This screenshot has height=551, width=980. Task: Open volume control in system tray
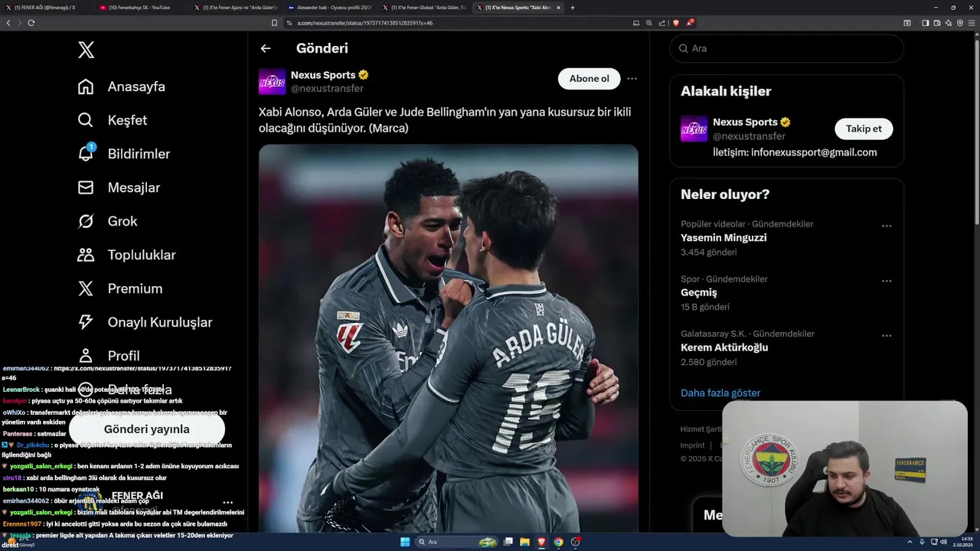pyautogui.click(x=943, y=542)
